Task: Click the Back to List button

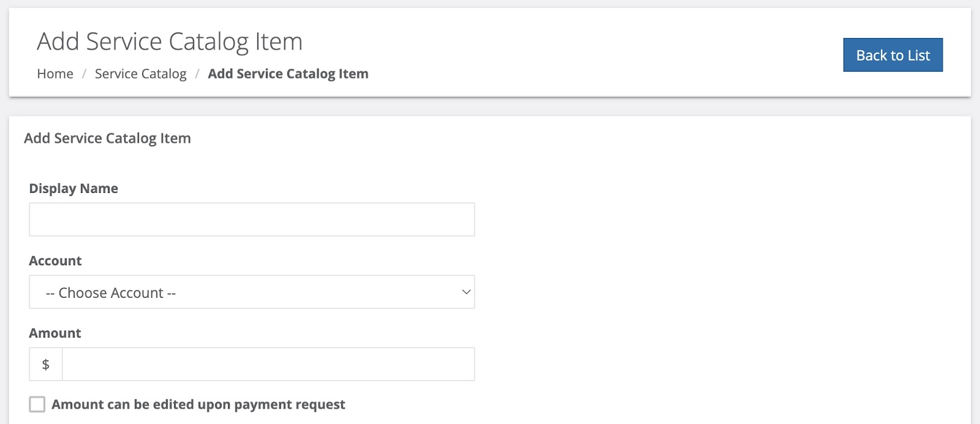Action: (892, 55)
